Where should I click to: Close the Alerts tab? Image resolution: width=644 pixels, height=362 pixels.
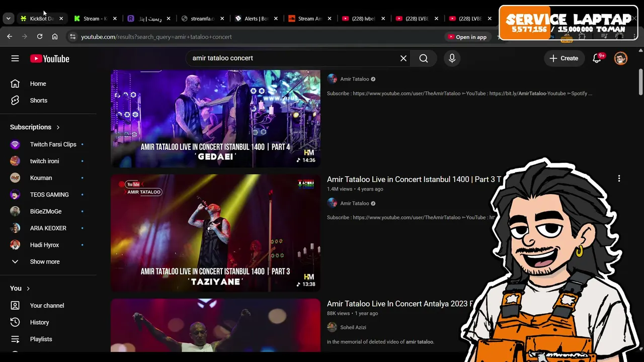[276, 19]
